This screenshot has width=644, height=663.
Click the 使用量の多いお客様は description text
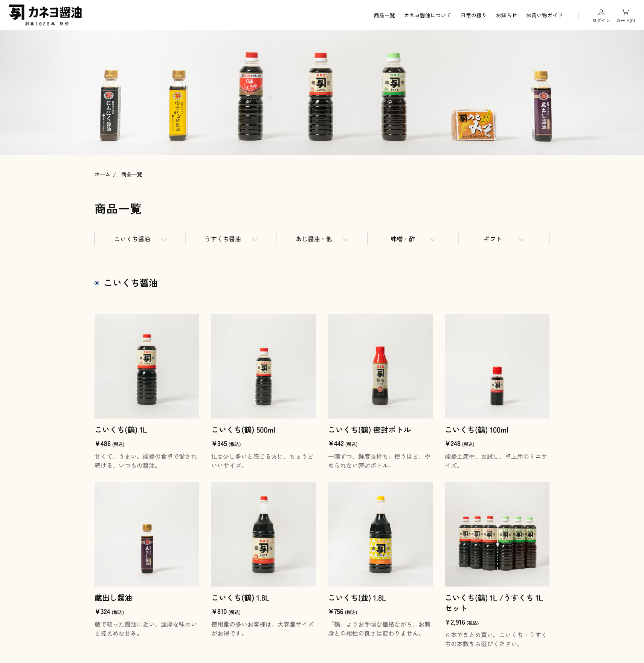(x=263, y=629)
